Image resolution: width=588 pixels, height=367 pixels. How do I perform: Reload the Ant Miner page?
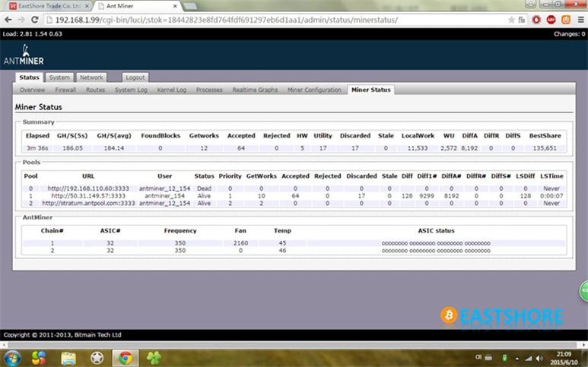tap(34, 20)
